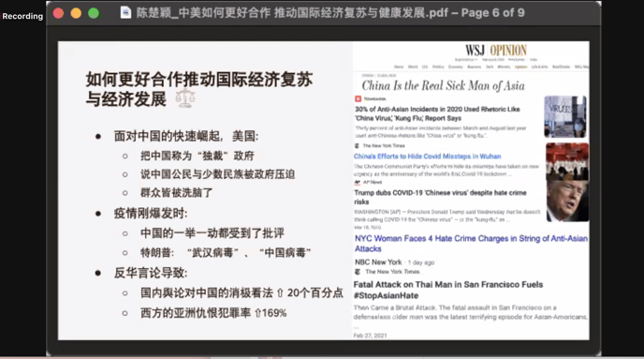Click The New York Times icon above Fatal Attack

358,272
